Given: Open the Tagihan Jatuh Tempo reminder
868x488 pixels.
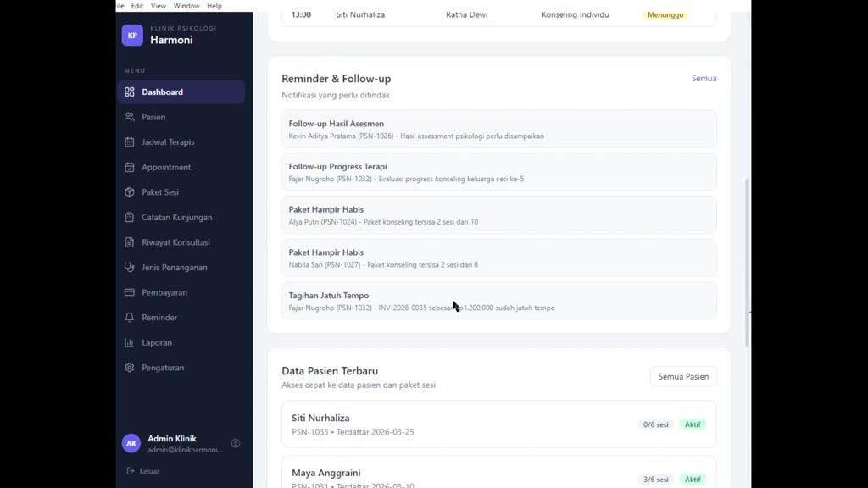Looking at the screenshot, I should pos(498,301).
